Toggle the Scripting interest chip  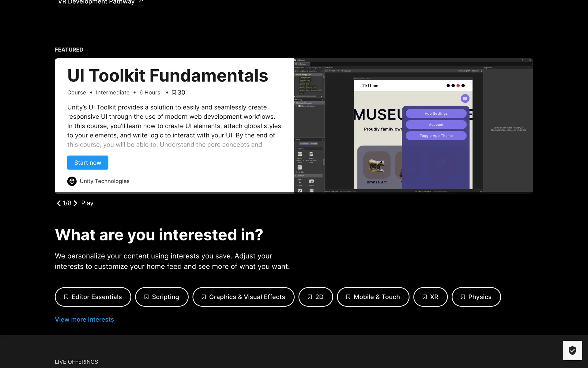click(162, 297)
